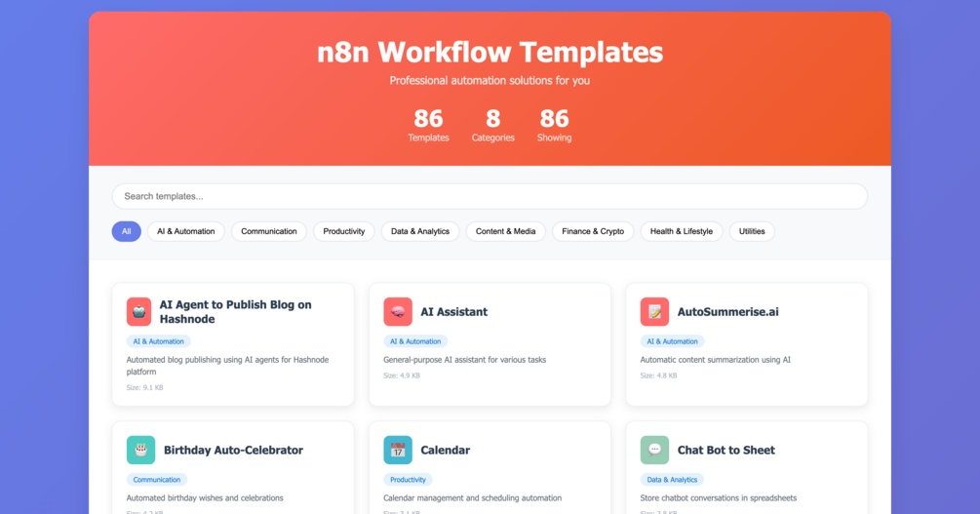Click the robot icon on the Hashnode blog card

tap(138, 311)
